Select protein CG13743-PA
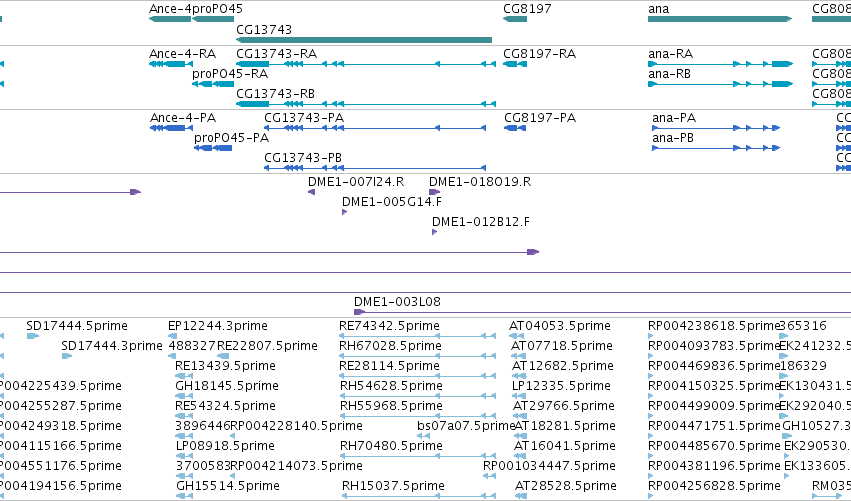Image resolution: width=851 pixels, height=501 pixels. (x=375, y=128)
